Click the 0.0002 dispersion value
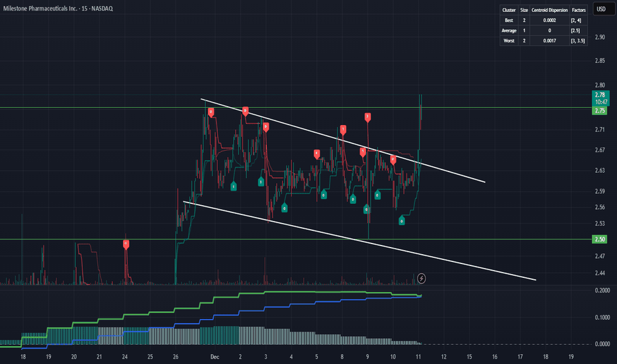The width and height of the screenshot is (617, 364). pos(549,21)
